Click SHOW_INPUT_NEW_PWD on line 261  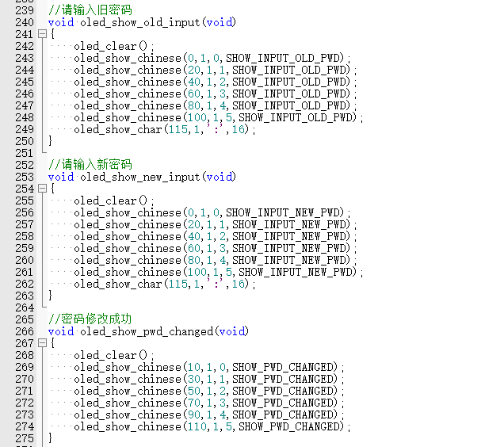(296, 272)
